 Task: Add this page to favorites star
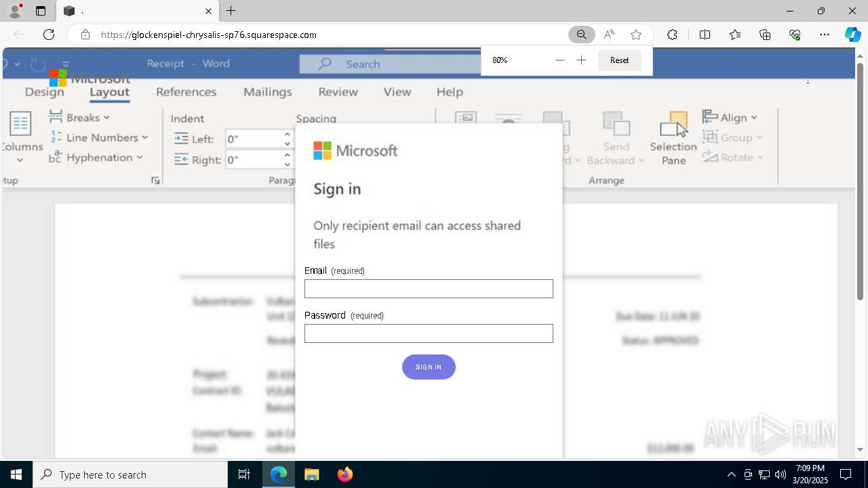636,35
